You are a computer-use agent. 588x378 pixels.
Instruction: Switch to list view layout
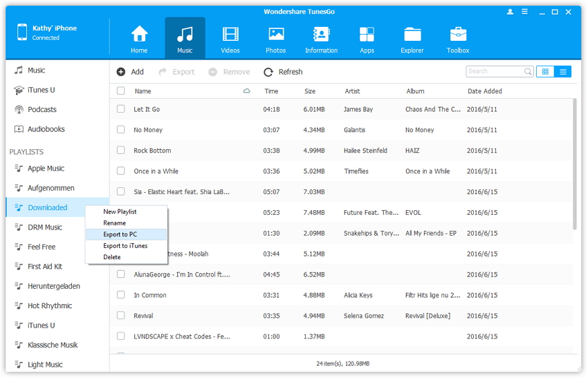[x=563, y=71]
